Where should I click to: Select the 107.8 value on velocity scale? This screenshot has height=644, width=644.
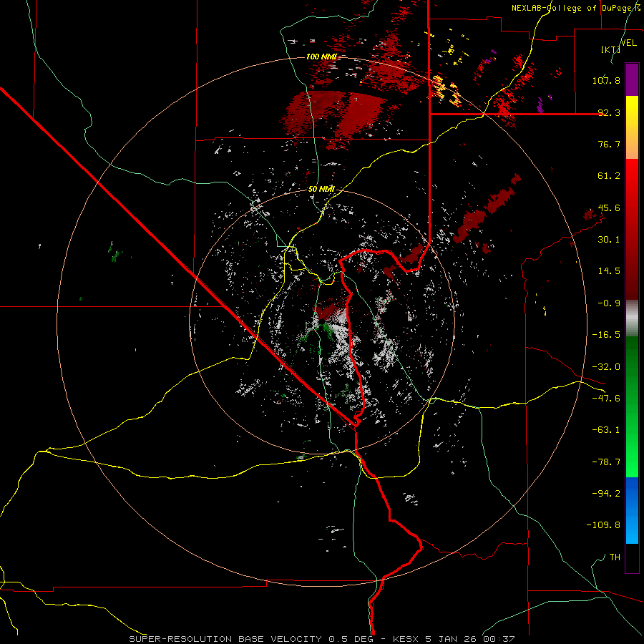pos(606,80)
